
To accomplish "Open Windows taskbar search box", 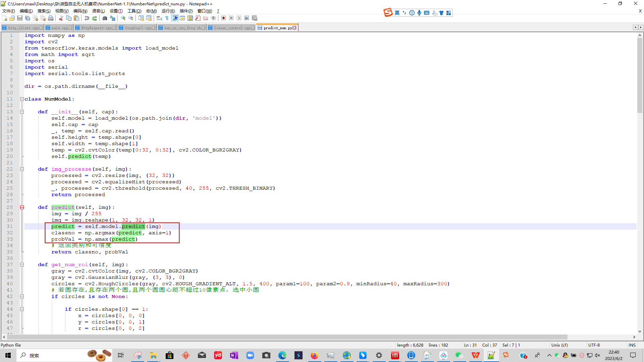I will [50, 355].
